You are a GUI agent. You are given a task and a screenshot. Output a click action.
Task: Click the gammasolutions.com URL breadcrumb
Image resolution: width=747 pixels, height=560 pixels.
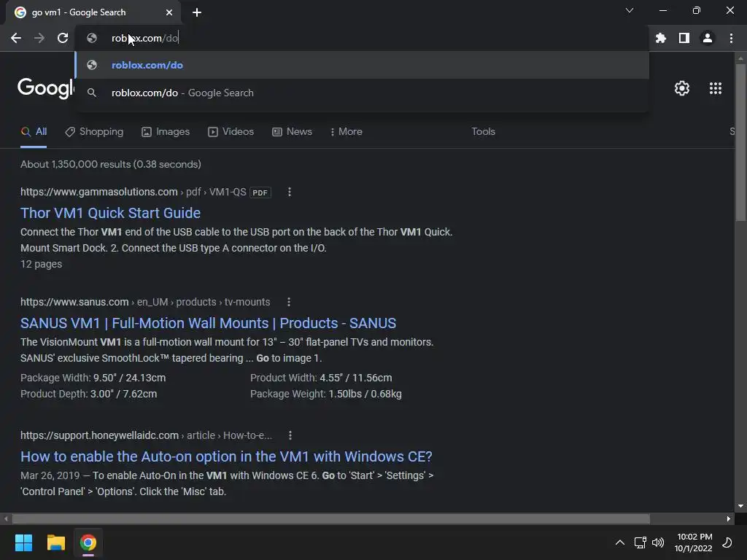click(133, 192)
